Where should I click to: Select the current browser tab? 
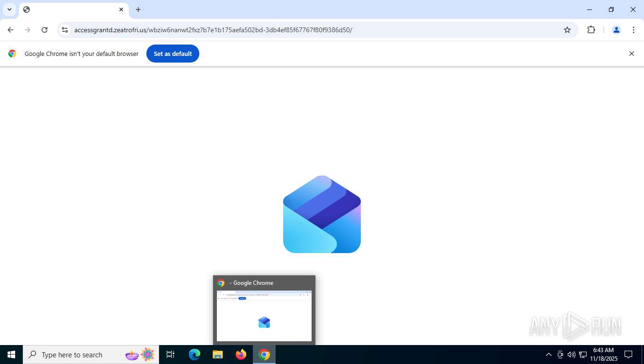73,9
